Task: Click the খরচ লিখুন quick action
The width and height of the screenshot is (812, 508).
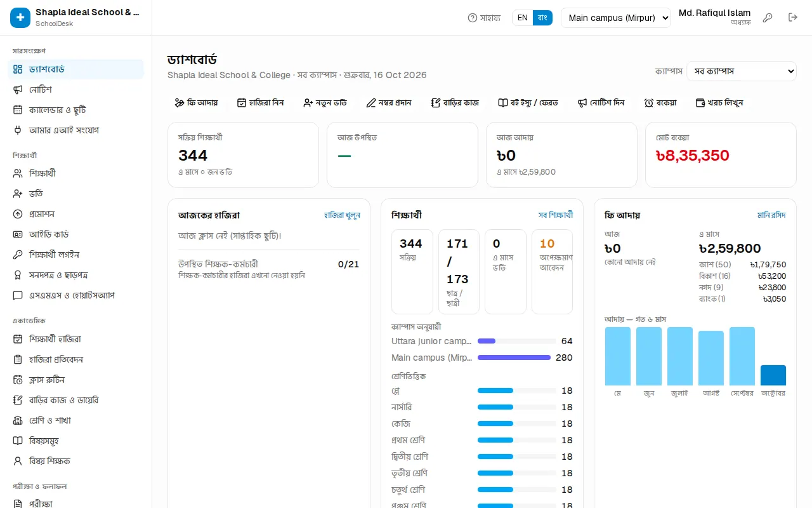Action: (719, 103)
